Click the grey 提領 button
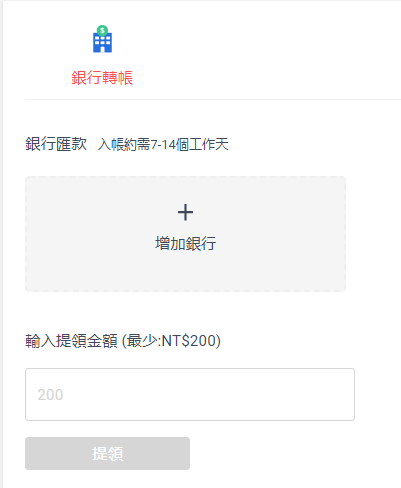Viewport: 401px width, 488px height. (x=107, y=453)
